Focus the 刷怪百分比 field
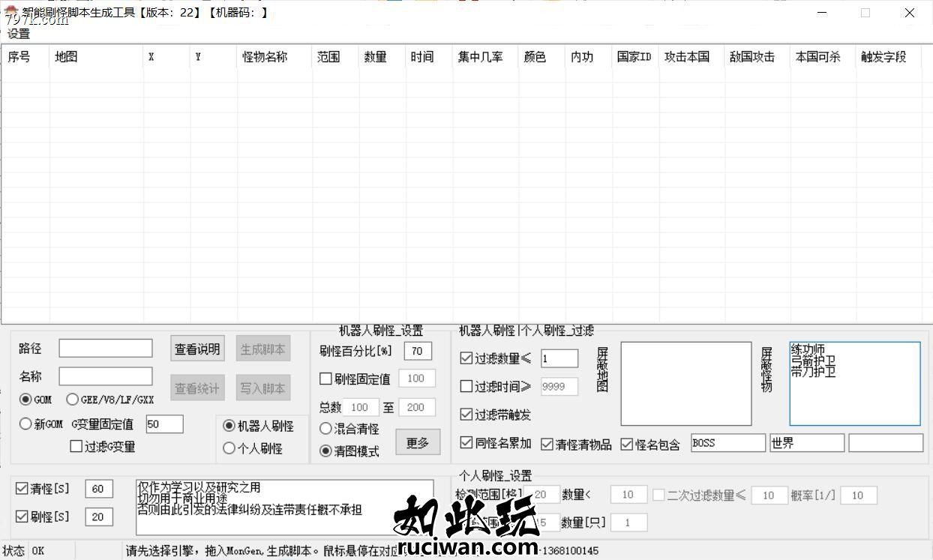Image resolution: width=933 pixels, height=560 pixels. (x=418, y=351)
